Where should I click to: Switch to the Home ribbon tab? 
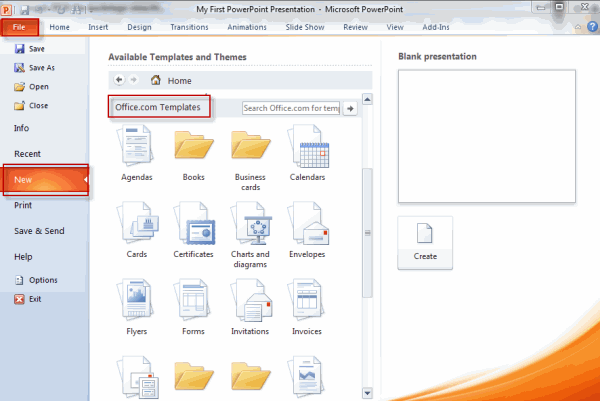click(x=59, y=27)
